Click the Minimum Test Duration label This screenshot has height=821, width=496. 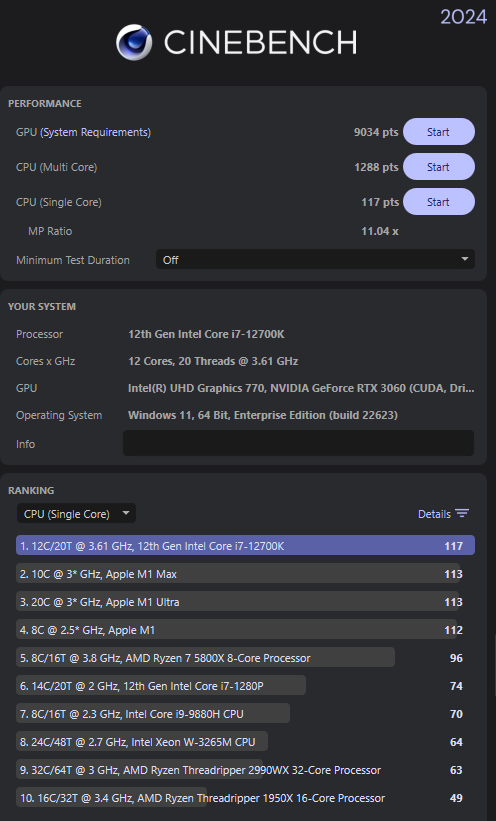73,260
